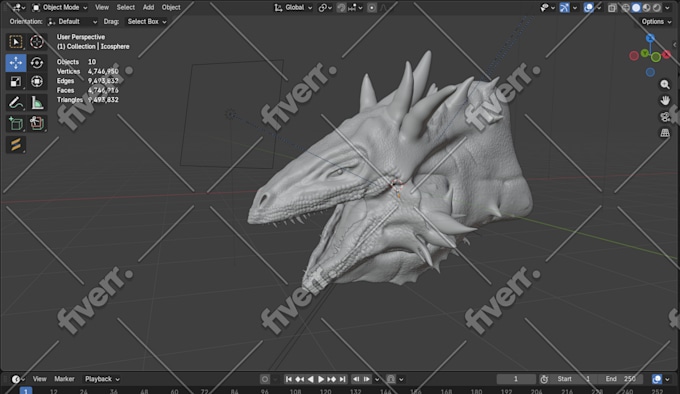Open the Global transform orientation dropdown
The image size is (680, 394).
(293, 8)
